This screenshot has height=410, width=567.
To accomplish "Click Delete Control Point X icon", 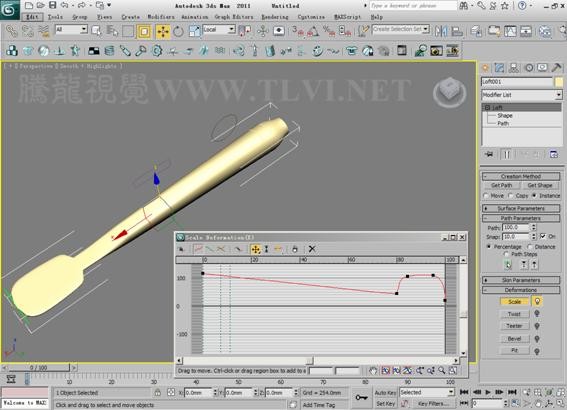I will coord(312,249).
